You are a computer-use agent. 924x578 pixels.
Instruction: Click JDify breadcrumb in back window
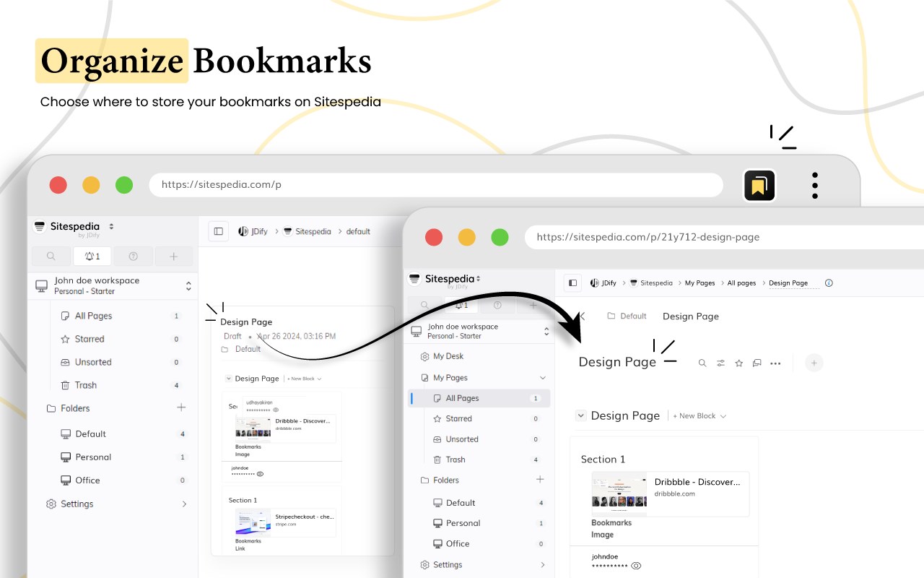coord(253,231)
